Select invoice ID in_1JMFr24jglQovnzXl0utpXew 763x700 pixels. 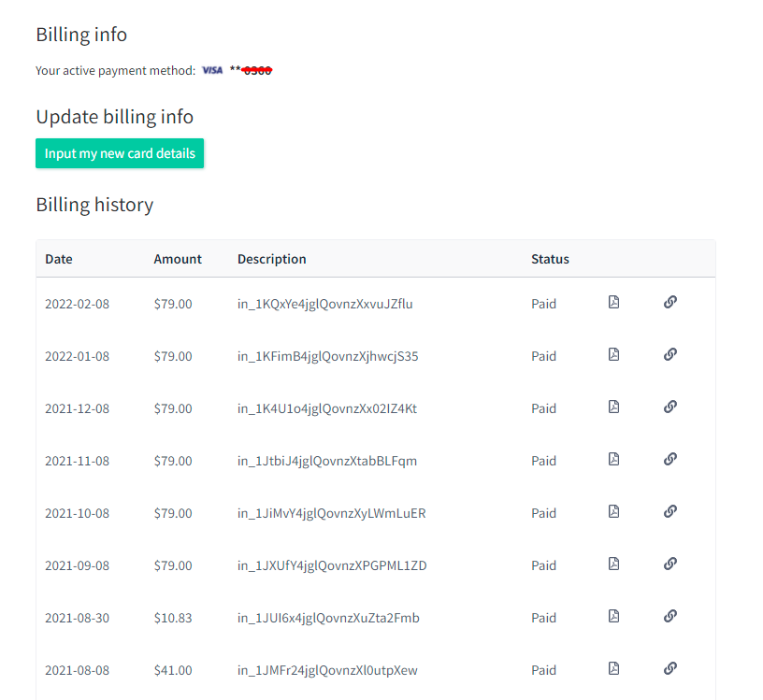pos(327,671)
